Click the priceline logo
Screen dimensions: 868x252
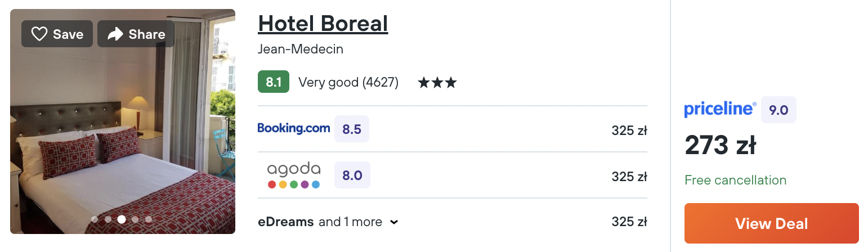pos(721,110)
